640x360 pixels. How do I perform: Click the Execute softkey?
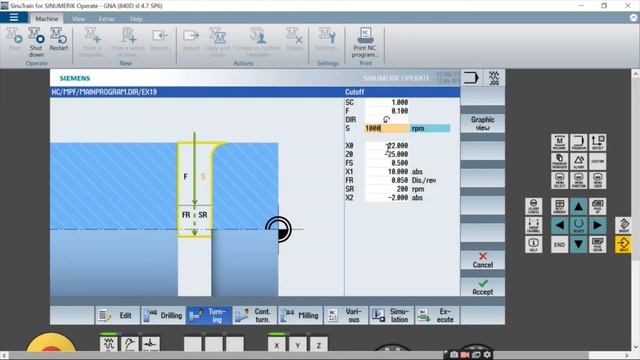pos(437,315)
